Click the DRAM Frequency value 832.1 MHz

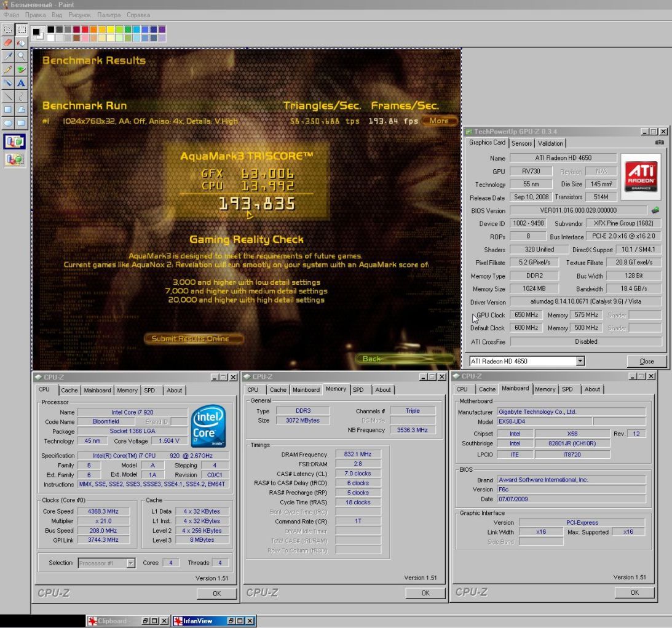coord(358,454)
